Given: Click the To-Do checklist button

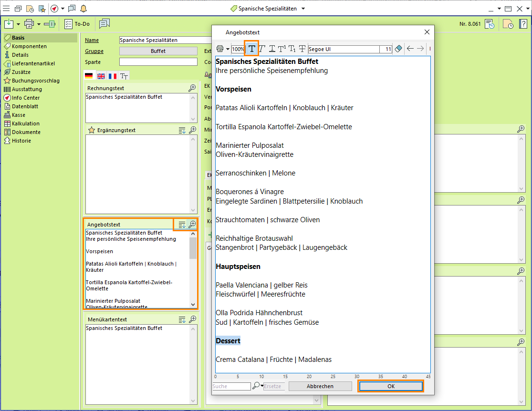Looking at the screenshot, I should (77, 24).
